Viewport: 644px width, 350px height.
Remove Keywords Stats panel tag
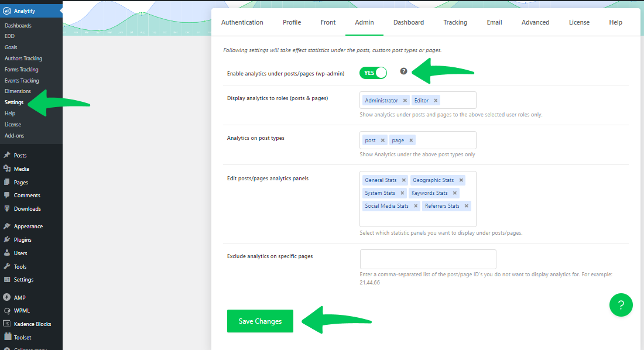tap(455, 193)
